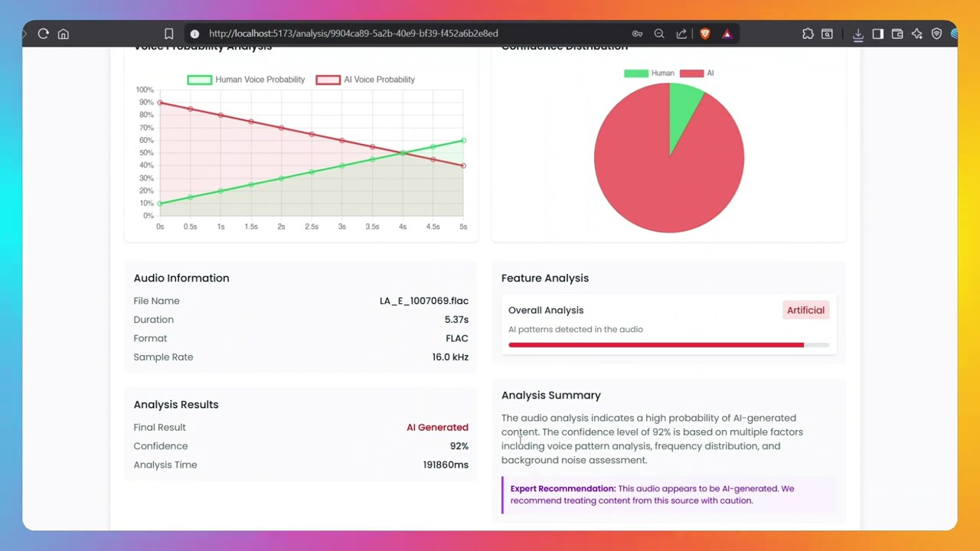Select the analysis time 191860ms
The height and width of the screenshot is (551, 980).
[446, 465]
